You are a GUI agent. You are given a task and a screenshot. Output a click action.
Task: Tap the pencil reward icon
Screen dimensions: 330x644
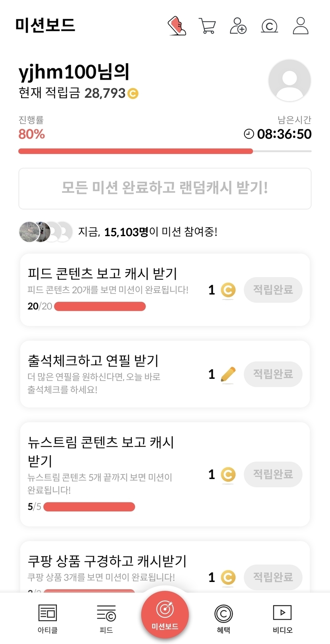228,374
